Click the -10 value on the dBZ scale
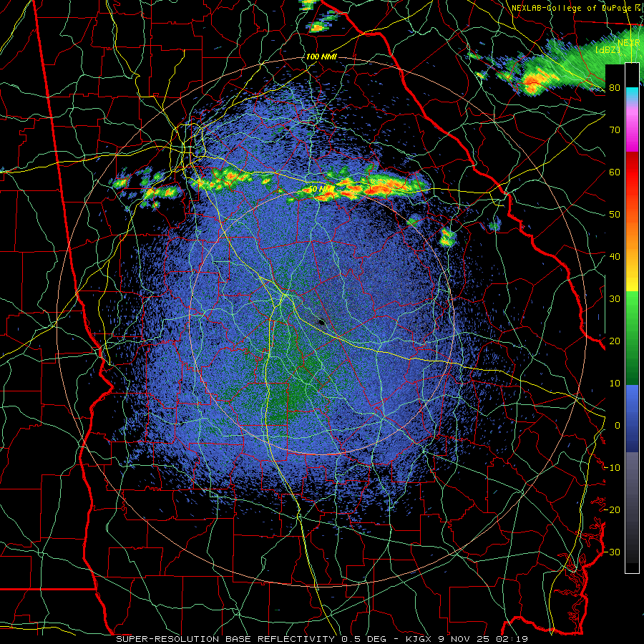 [x=612, y=468]
